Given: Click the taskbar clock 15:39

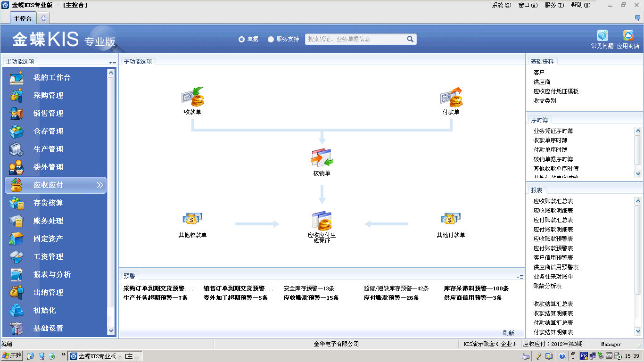Looking at the screenshot, I should pos(632,356).
